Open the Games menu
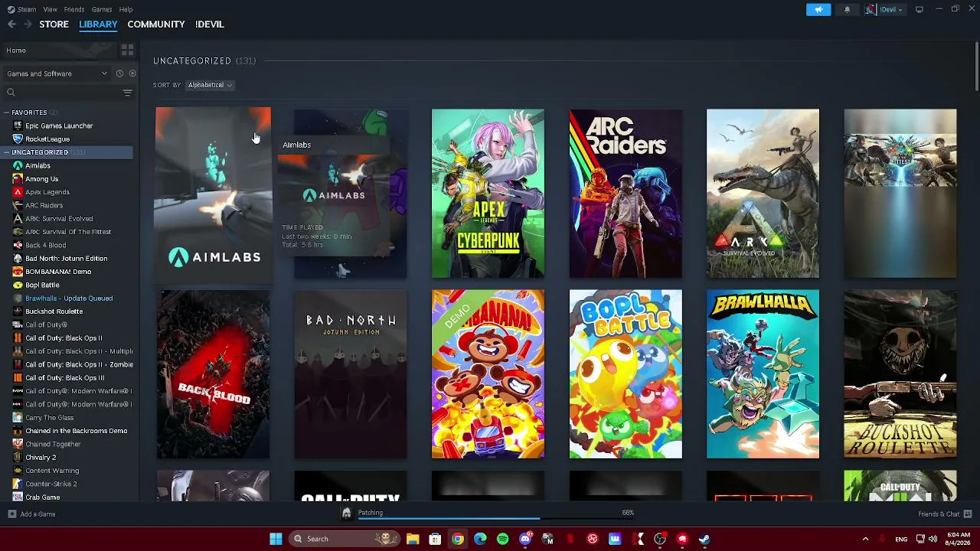This screenshot has height=551, width=980. 102,9
